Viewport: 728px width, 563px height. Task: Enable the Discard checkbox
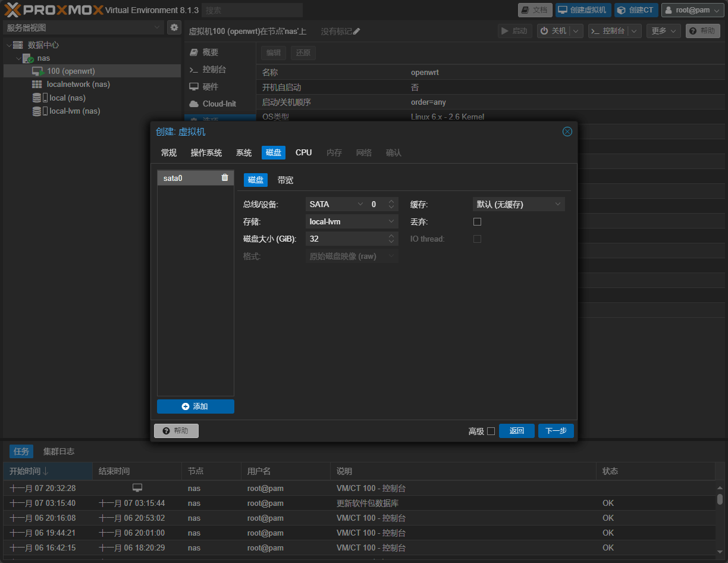(477, 221)
